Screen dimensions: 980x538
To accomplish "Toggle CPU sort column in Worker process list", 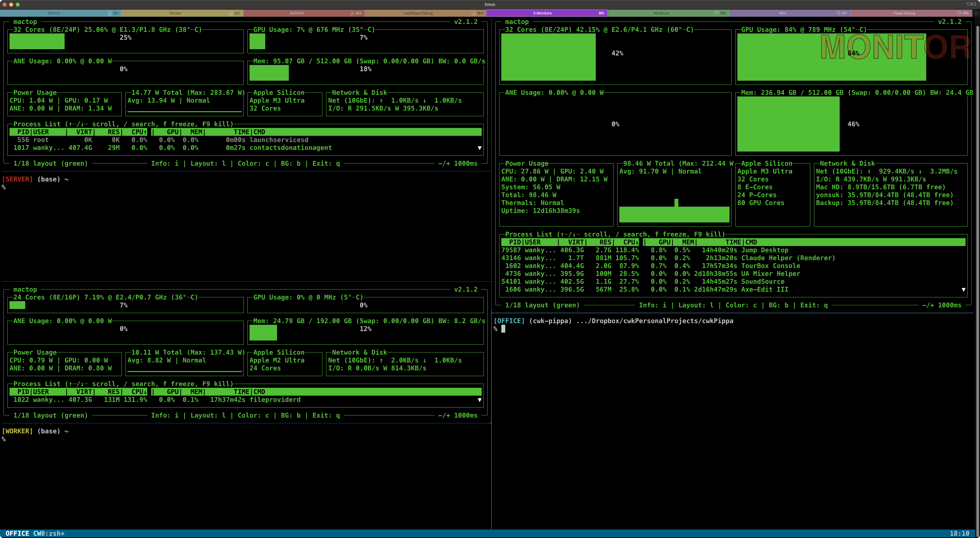I will pyautogui.click(x=139, y=392).
